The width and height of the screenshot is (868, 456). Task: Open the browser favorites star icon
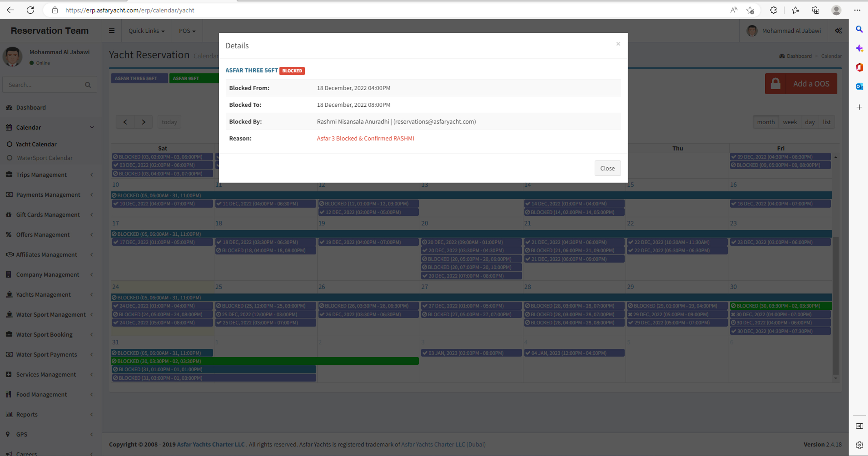coord(795,10)
